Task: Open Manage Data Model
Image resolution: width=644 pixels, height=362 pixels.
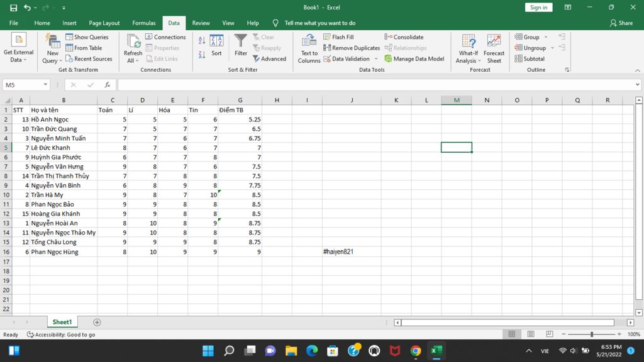Action: click(x=414, y=58)
